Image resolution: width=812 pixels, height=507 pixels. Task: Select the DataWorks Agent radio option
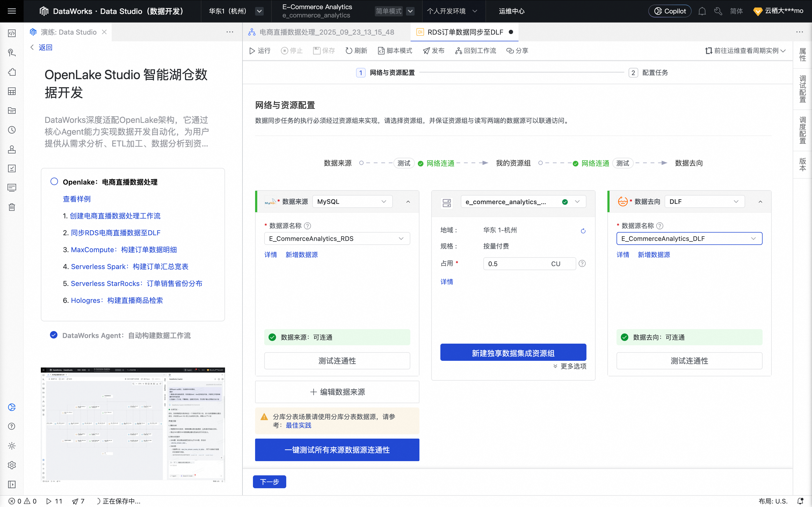(54, 335)
